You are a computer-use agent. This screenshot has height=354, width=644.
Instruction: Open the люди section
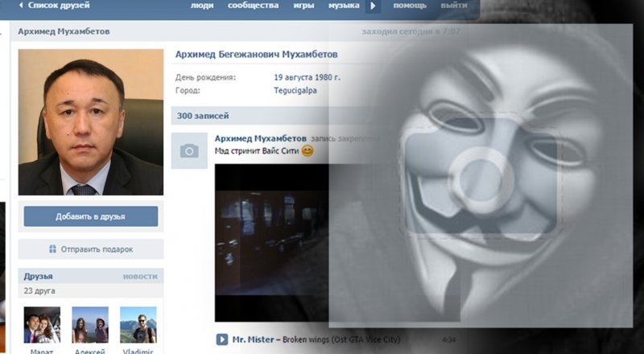coord(202,6)
